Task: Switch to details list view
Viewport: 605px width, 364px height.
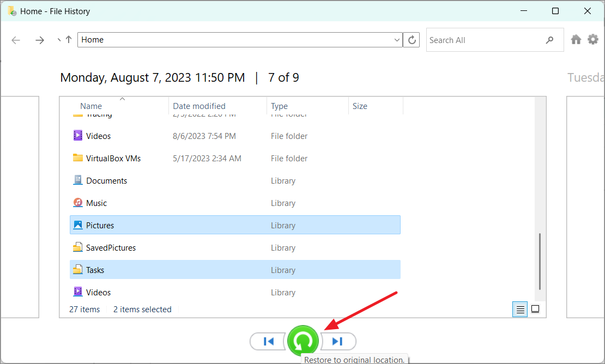Action: coord(520,310)
